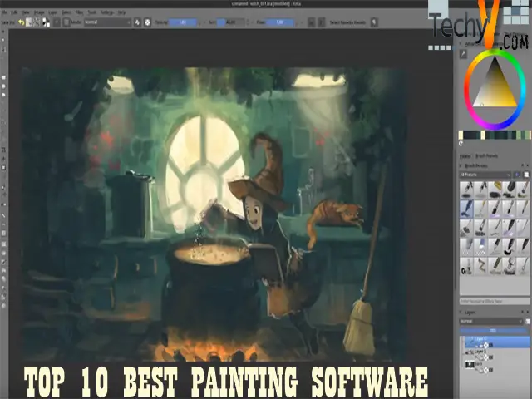The height and width of the screenshot is (399, 532).
Task: Click the yellow undo arrow icon
Action: tap(22, 22)
